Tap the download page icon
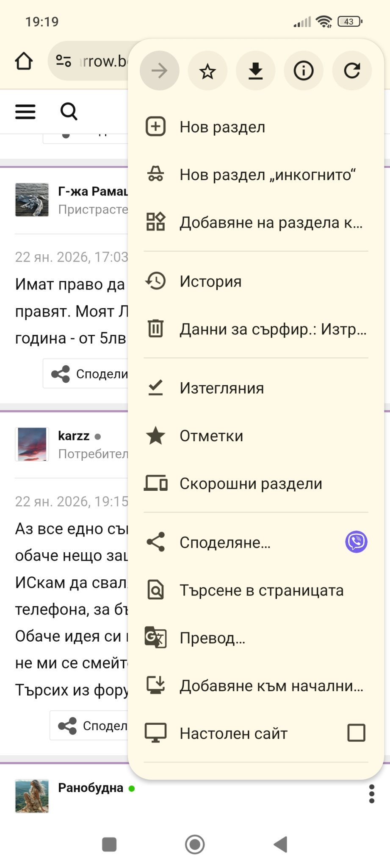390x868 pixels. 255,71
